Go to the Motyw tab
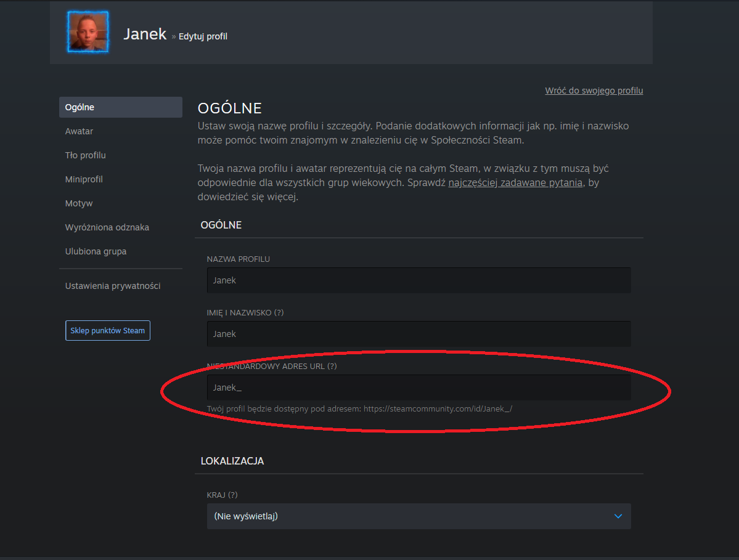739x560 pixels. [x=79, y=203]
